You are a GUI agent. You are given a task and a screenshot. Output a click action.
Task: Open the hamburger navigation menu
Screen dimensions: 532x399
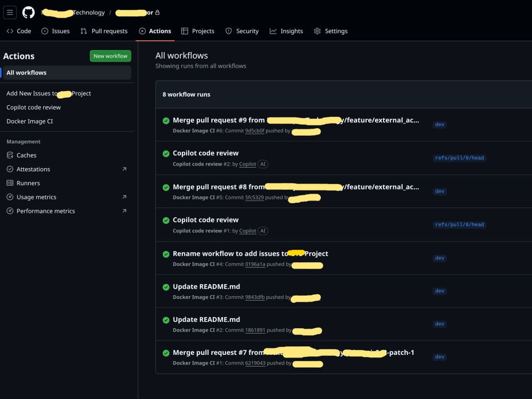(10, 13)
